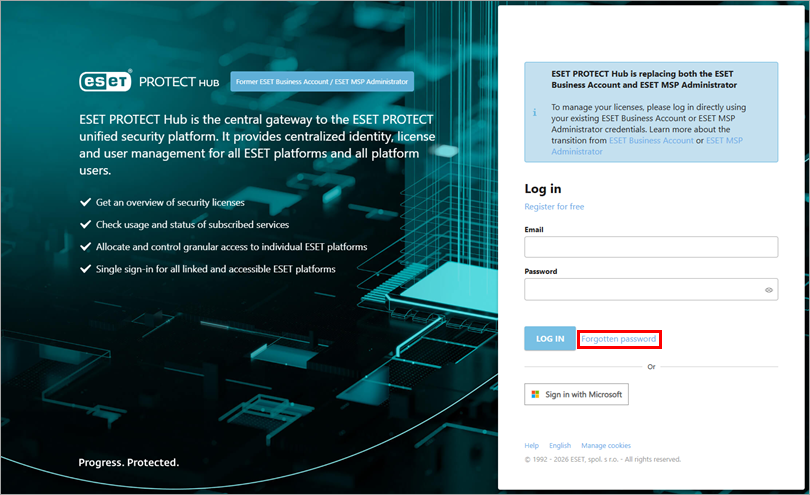The image size is (810, 495).
Task: Click checkmark beside Allocate and control access
Action: point(85,247)
